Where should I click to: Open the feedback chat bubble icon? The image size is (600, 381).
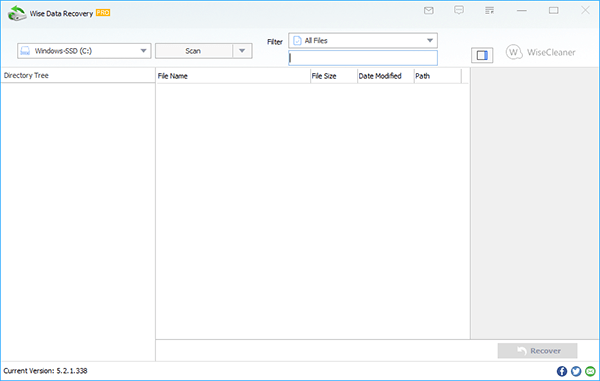coord(459,10)
